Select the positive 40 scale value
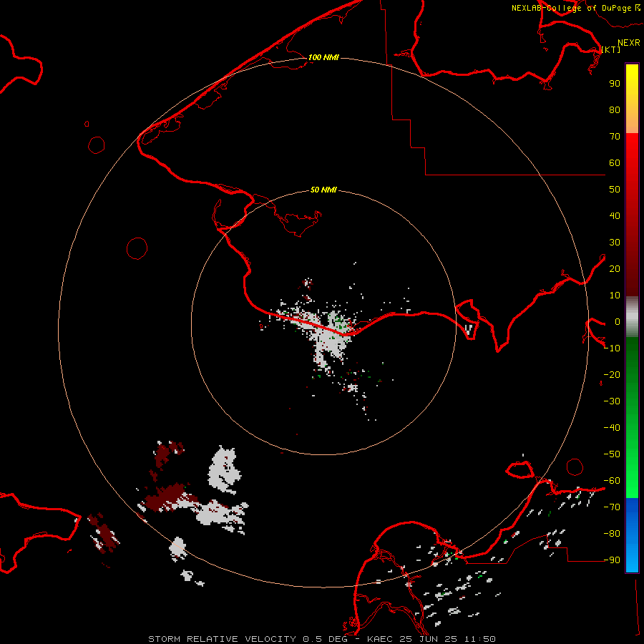The height and width of the screenshot is (644, 644). point(615,216)
